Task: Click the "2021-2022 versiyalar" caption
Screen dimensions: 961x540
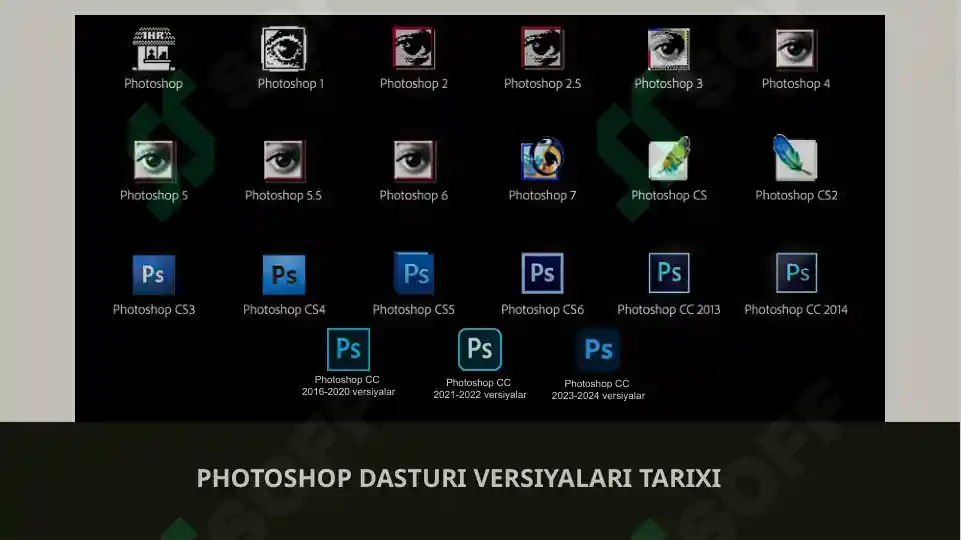Action: click(480, 395)
